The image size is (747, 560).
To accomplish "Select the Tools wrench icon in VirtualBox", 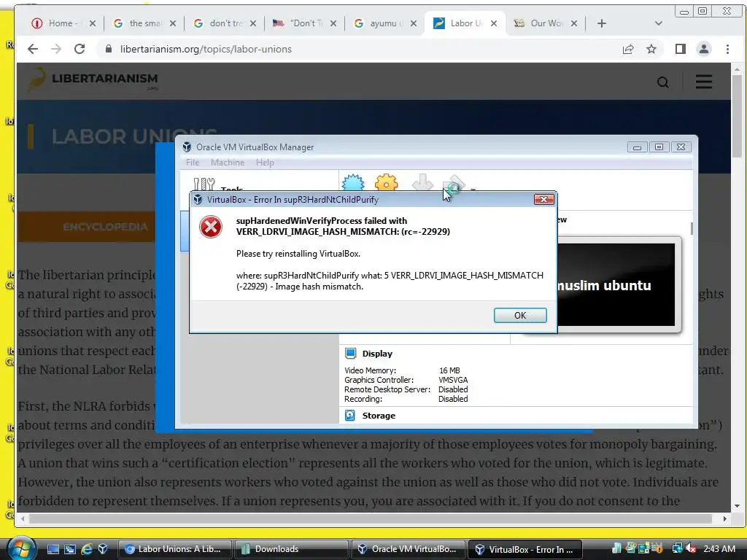I will (x=204, y=184).
